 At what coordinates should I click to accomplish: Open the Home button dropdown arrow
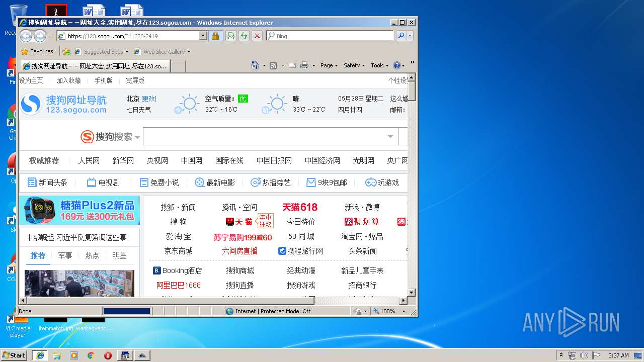pos(264,65)
